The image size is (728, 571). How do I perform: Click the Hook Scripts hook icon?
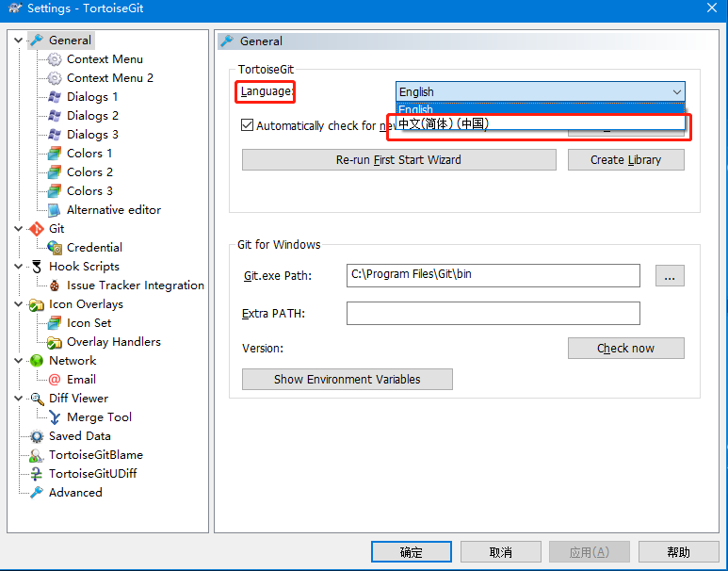37,267
